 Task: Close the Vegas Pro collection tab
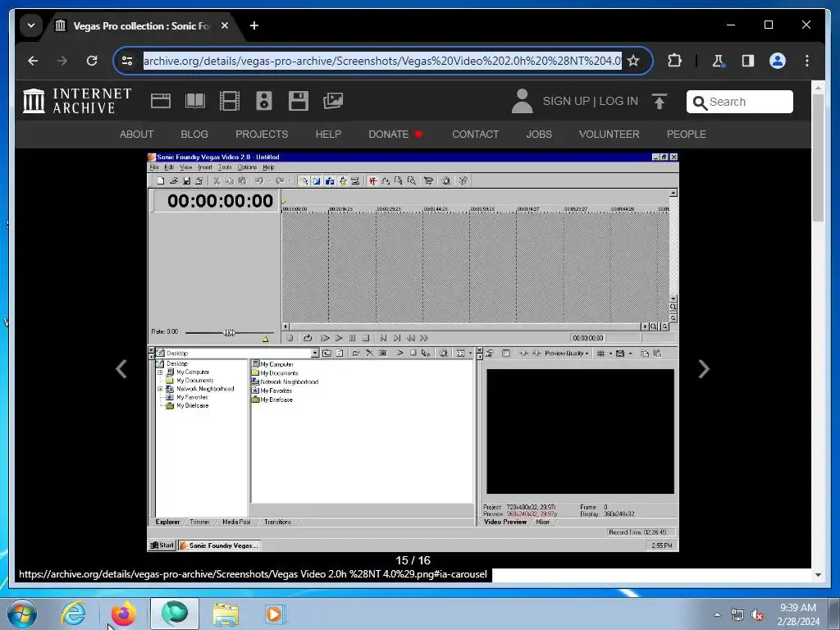[x=225, y=25]
